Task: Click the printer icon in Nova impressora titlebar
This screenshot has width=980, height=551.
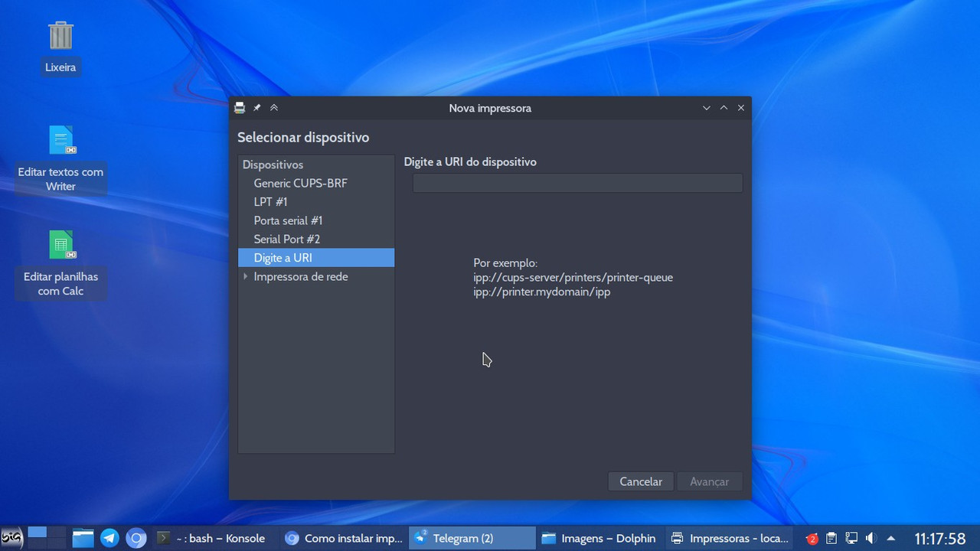Action: [240, 108]
